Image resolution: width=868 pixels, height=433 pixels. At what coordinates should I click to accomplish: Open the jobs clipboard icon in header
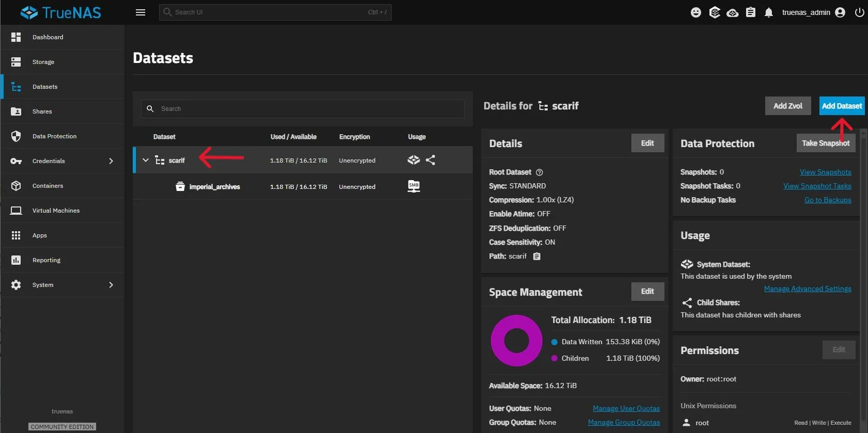751,12
